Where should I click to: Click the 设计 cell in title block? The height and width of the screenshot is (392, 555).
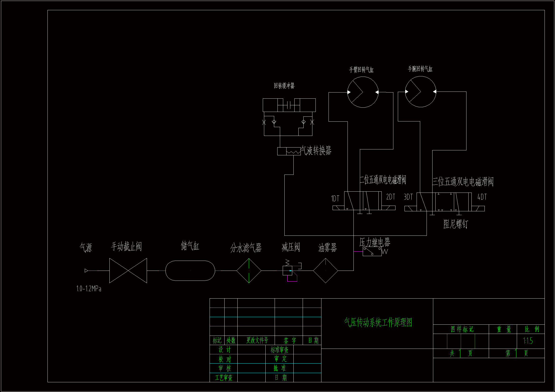[x=225, y=350]
